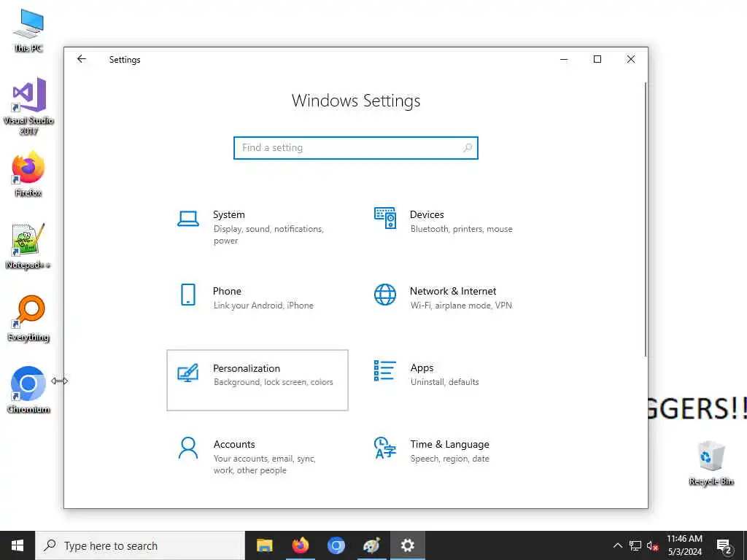Click 'Uninstall, defaults' description
747x560 pixels.
coord(444,382)
